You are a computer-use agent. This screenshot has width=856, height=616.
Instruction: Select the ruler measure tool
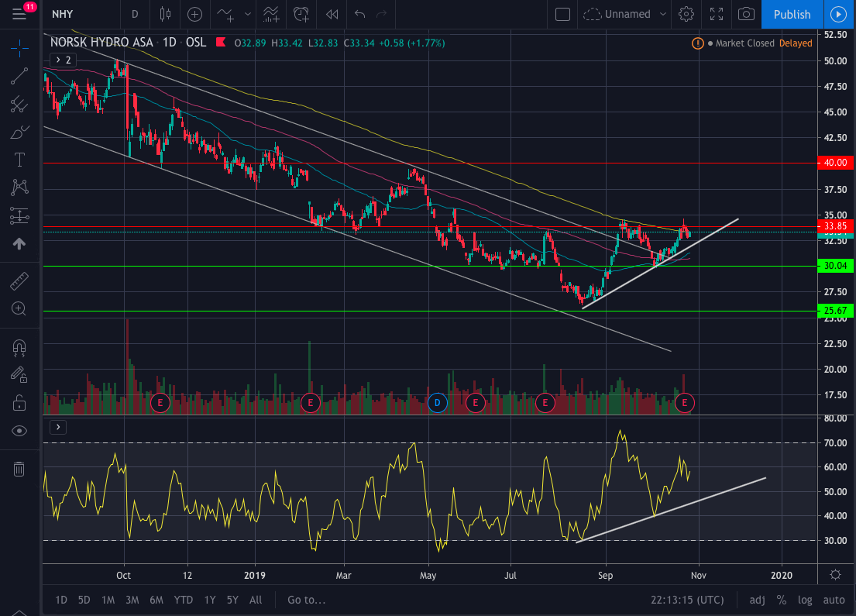coord(19,281)
